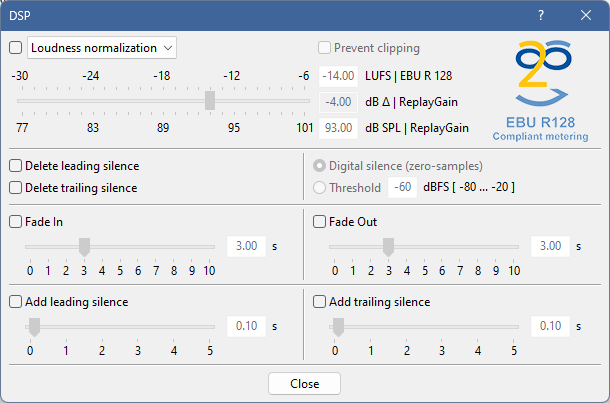610x403 pixels.
Task: Select the Threshold radio option
Action: tap(320, 187)
